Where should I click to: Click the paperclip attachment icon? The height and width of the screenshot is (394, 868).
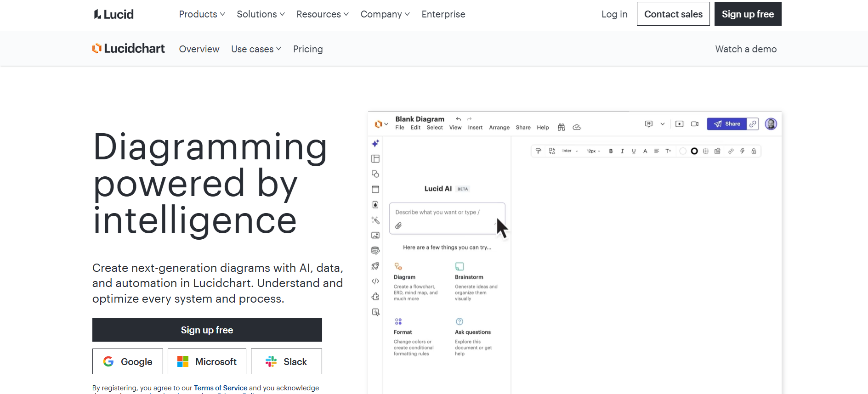tap(398, 225)
